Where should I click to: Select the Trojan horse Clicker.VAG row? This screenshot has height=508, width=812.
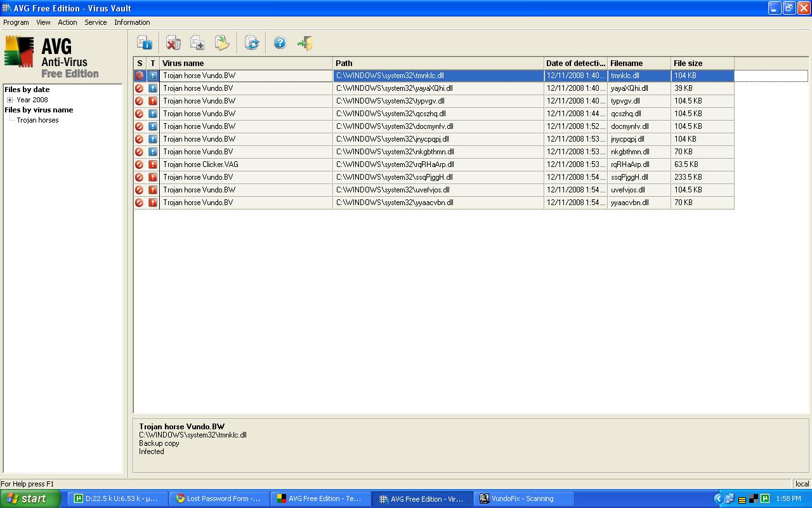pos(434,164)
